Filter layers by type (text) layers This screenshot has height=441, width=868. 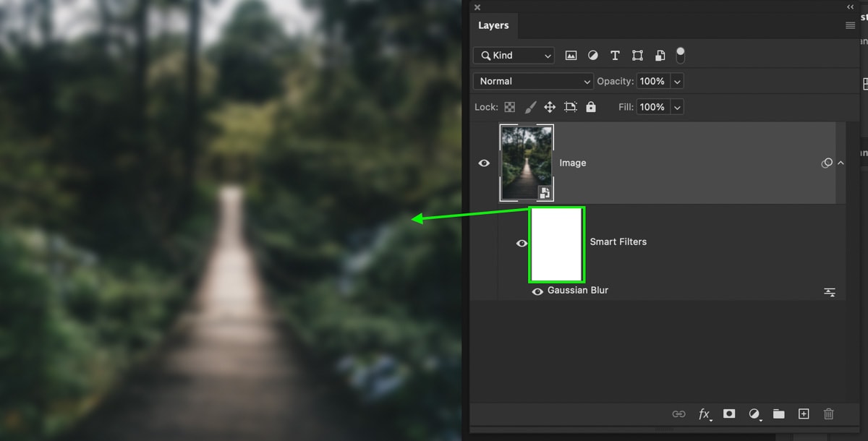[x=615, y=56]
